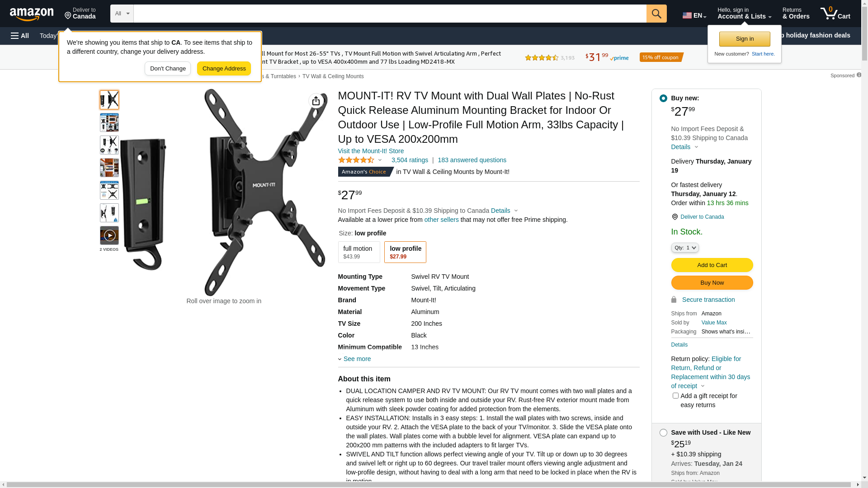Open Returns & Orders
The height and width of the screenshot is (488, 868).
(796, 13)
